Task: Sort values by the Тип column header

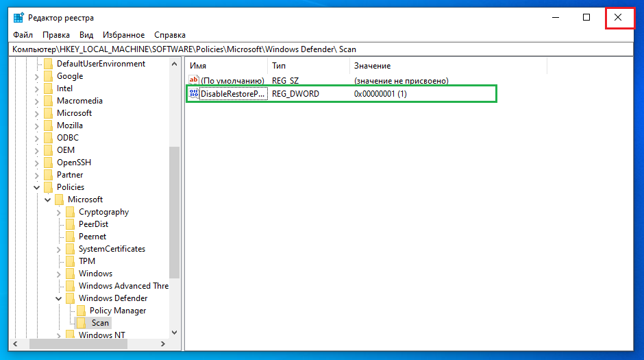Action: 308,66
